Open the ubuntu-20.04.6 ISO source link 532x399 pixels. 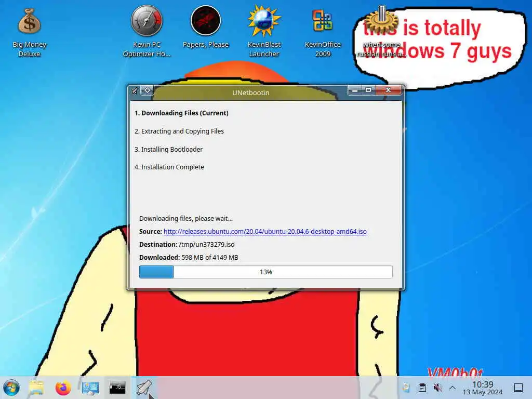click(x=265, y=231)
